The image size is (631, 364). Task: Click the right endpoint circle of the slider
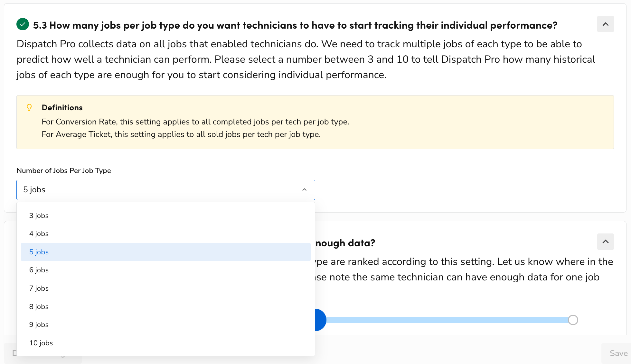573,320
